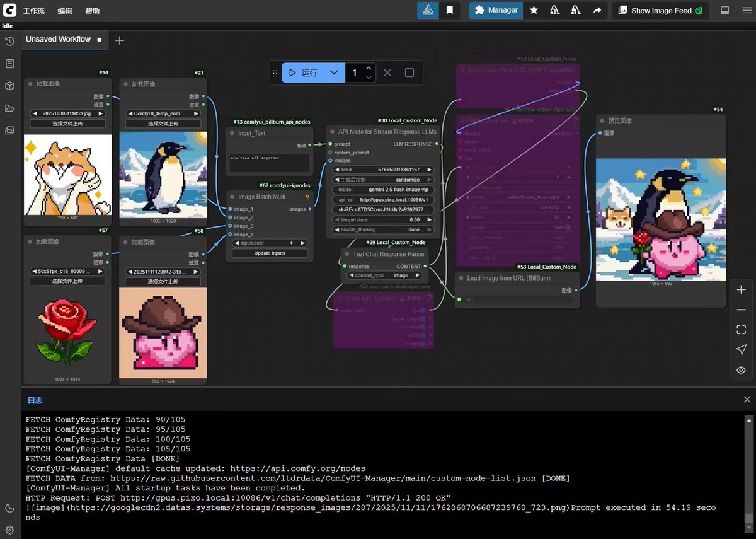Click 选择文件上传 on node #14
Image resolution: width=756 pixels, height=539 pixels.
pos(67,124)
